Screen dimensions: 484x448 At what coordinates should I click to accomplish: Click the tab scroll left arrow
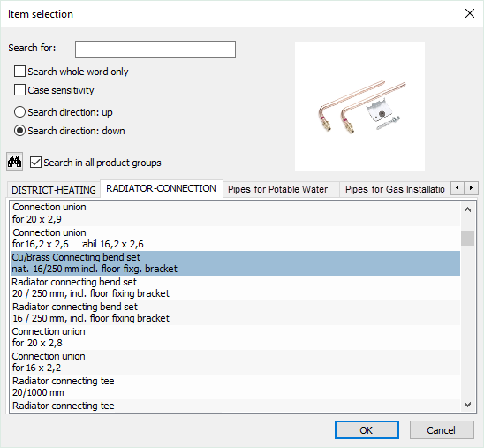458,187
